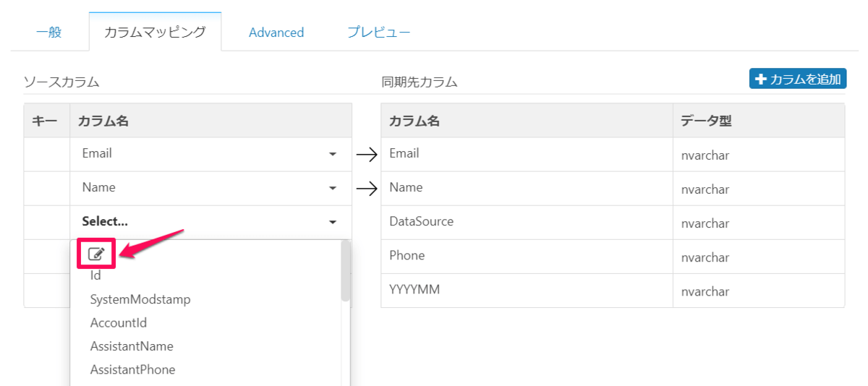Pick AccountId from the column list
The image size is (868, 386).
click(119, 323)
